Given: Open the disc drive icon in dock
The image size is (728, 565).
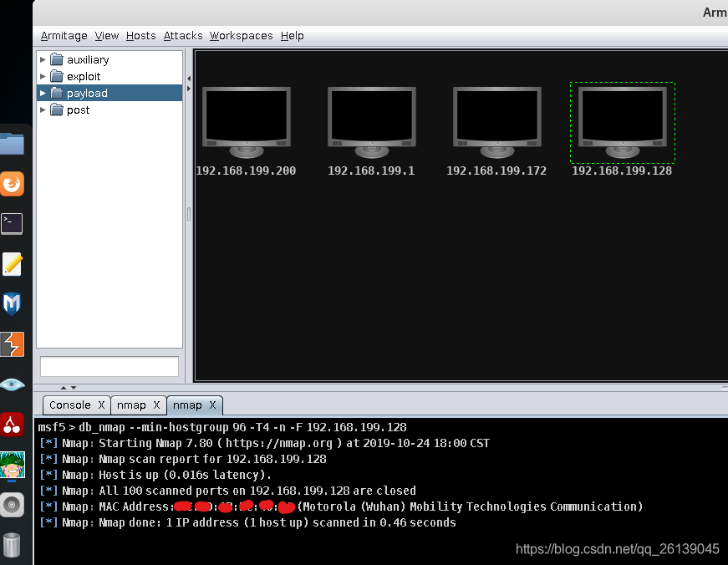Looking at the screenshot, I should pos(12,505).
